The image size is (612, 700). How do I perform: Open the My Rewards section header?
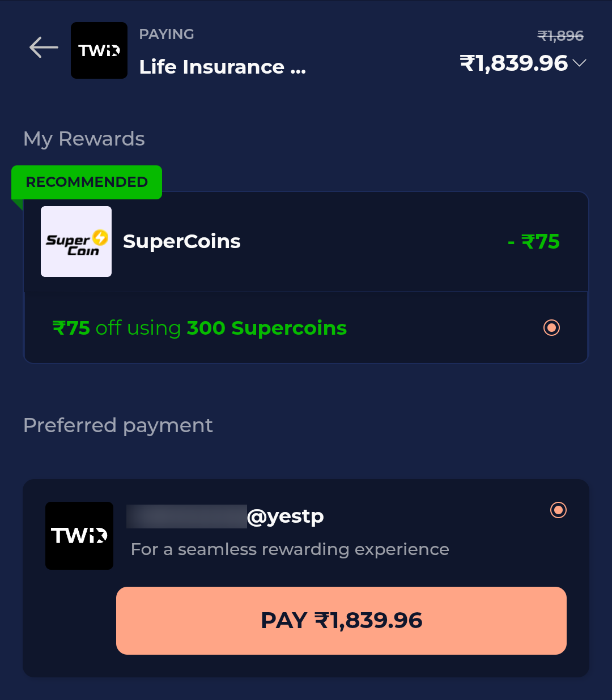click(83, 138)
